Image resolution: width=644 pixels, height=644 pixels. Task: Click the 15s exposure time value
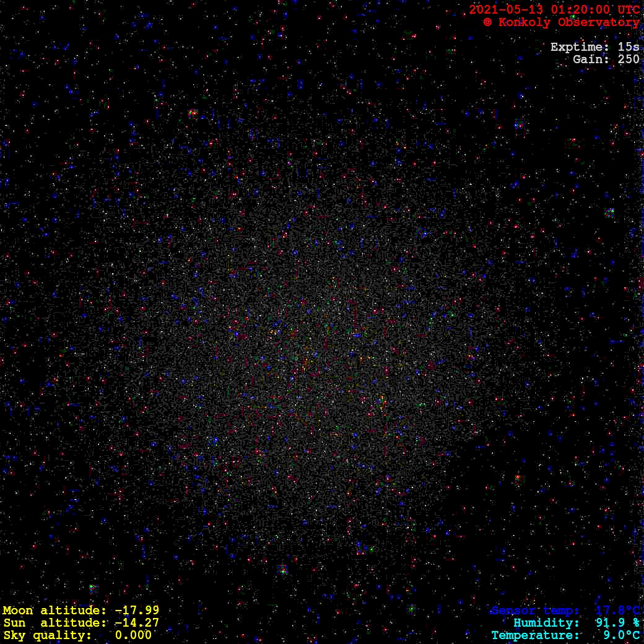point(628,47)
